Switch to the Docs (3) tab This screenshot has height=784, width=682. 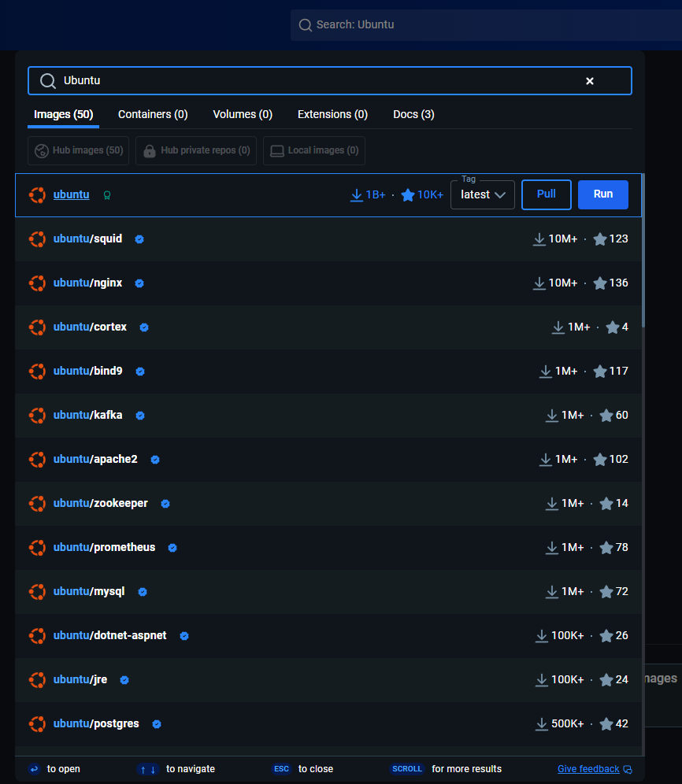tap(413, 114)
